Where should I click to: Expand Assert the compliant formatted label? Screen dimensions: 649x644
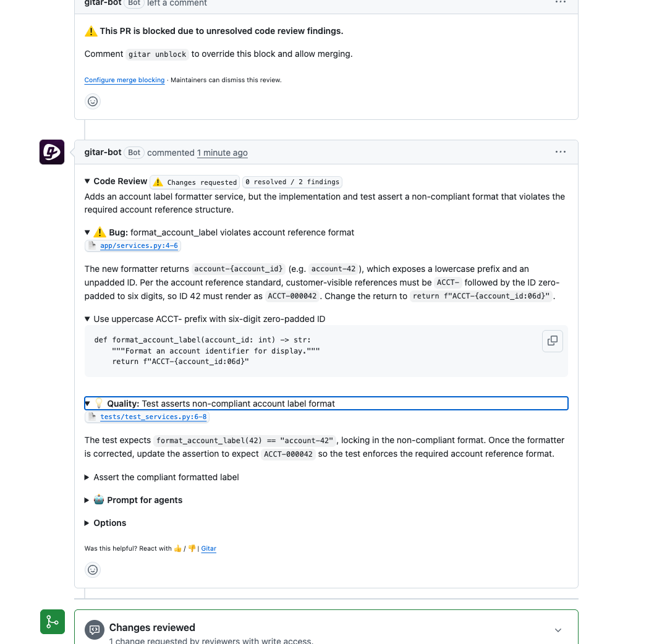(x=162, y=477)
